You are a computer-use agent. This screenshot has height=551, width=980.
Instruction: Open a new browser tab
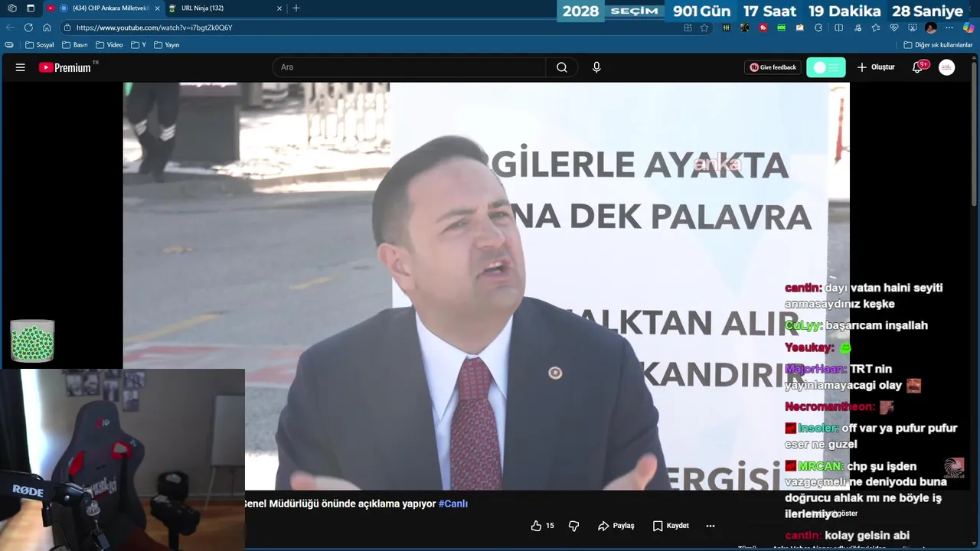coord(296,8)
